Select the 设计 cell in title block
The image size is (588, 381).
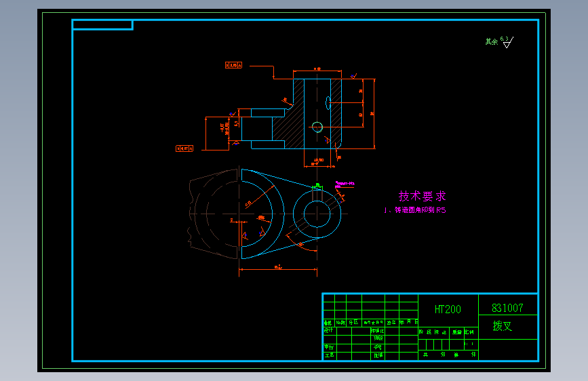[x=328, y=330]
